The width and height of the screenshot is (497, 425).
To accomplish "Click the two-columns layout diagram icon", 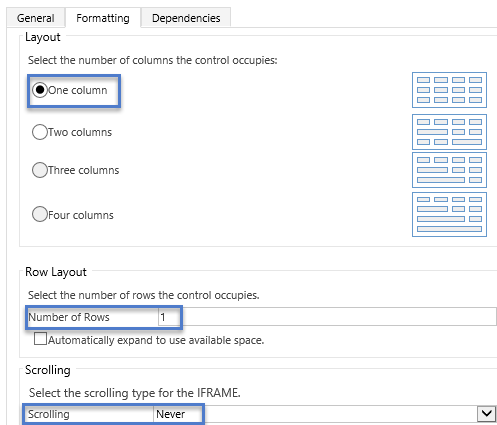I will [449, 132].
